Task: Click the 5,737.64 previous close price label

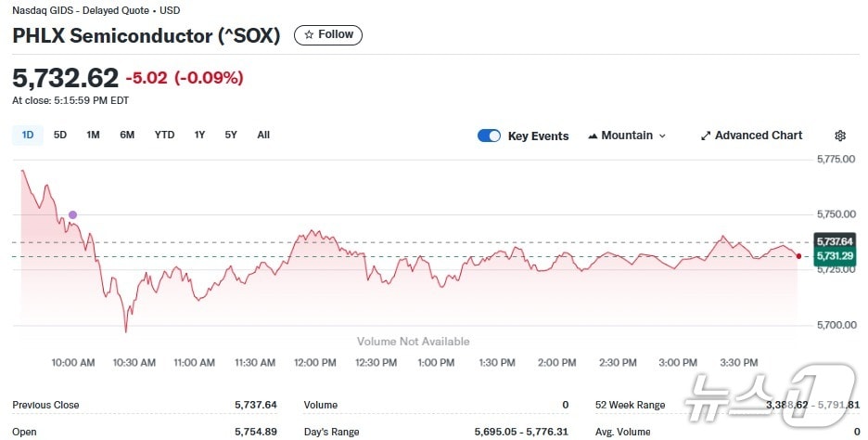Action: (x=833, y=241)
